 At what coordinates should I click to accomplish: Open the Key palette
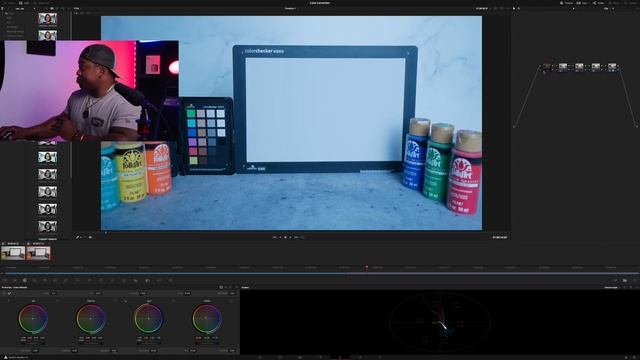point(147,280)
